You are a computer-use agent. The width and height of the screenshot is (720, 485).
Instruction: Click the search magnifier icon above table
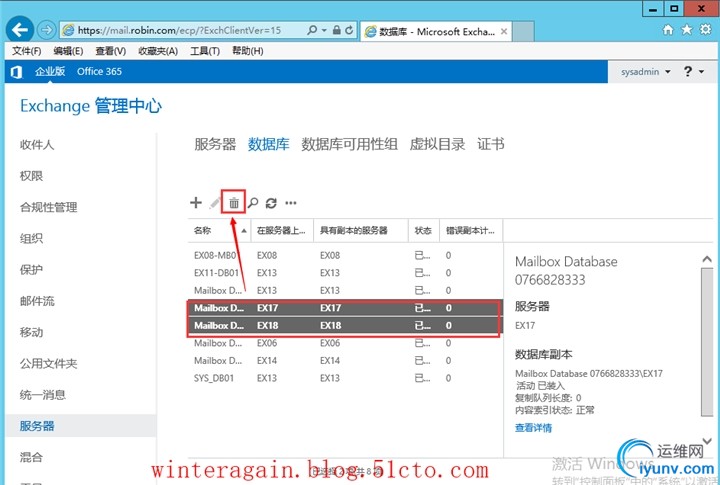pyautogui.click(x=253, y=203)
